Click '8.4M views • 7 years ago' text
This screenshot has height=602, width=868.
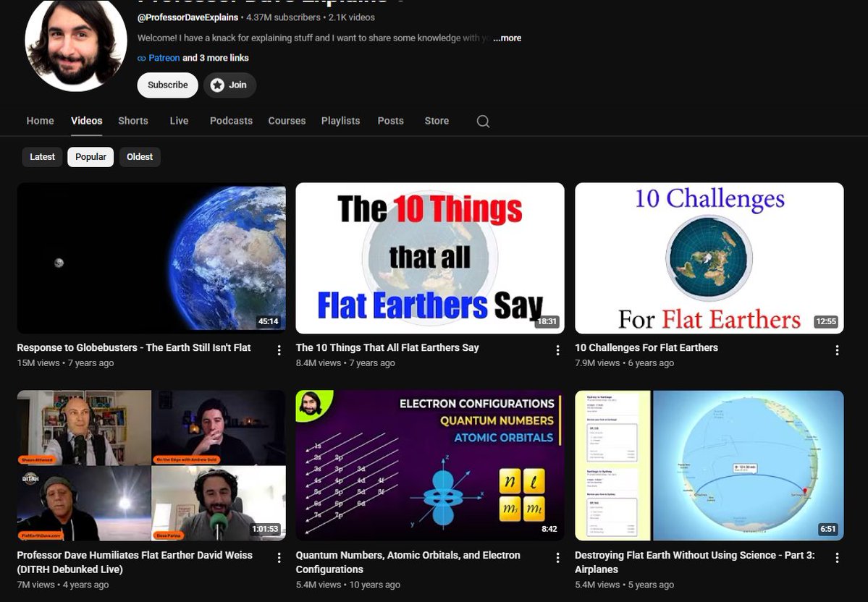(x=345, y=363)
